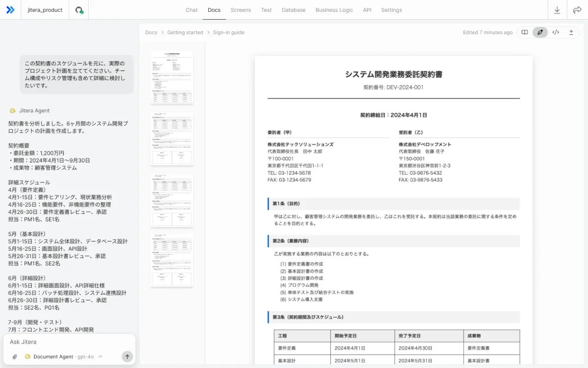Click the share arrow icon
588x368 pixels.
(577, 10)
